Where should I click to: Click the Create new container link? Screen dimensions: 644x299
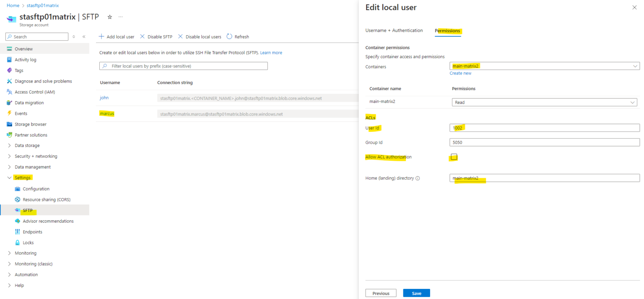tap(460, 73)
